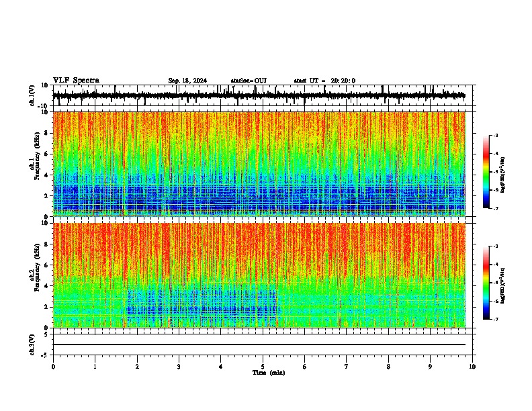Select the date text "Sep. 18, 2024"

pyautogui.click(x=187, y=81)
